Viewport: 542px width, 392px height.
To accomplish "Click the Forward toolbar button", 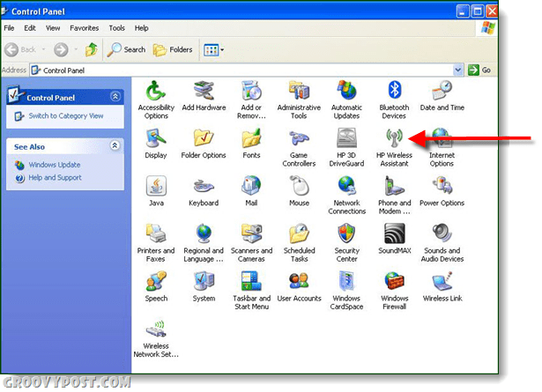I will click(x=61, y=49).
